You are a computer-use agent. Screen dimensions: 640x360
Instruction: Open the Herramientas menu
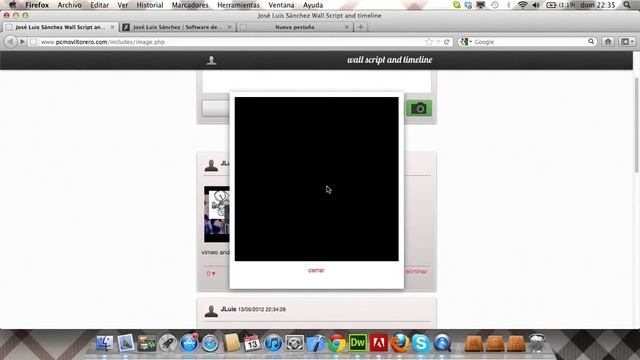pyautogui.click(x=238, y=5)
